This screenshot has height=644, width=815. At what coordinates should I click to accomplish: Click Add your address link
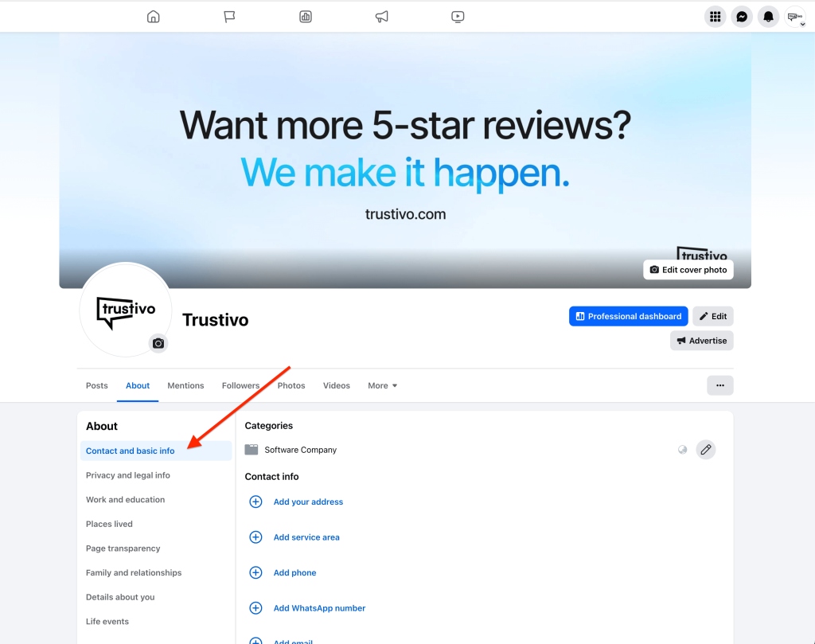(308, 502)
